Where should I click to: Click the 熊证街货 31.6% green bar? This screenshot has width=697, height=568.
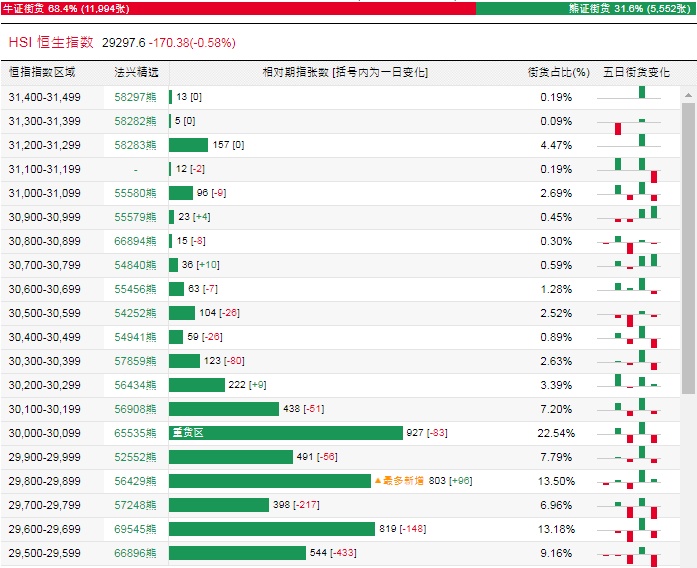coord(585,8)
